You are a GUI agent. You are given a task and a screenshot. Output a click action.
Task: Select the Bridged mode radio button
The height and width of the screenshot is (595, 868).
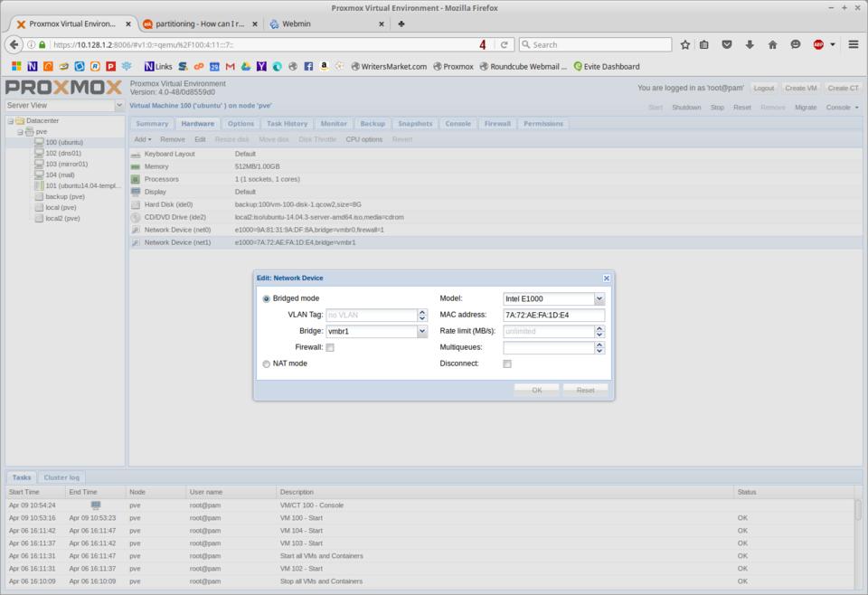pyautogui.click(x=266, y=298)
